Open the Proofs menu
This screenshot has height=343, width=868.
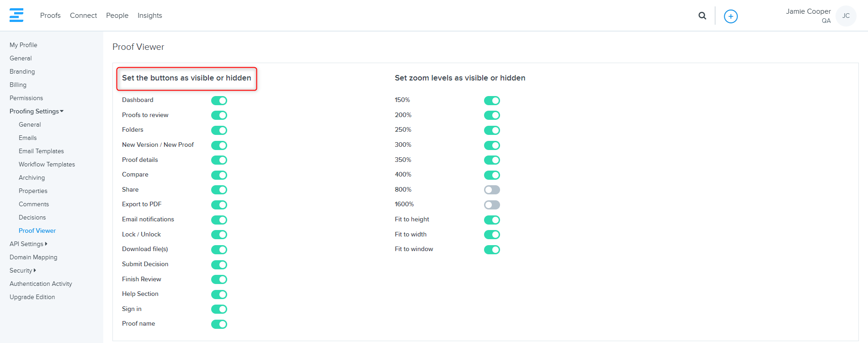50,16
